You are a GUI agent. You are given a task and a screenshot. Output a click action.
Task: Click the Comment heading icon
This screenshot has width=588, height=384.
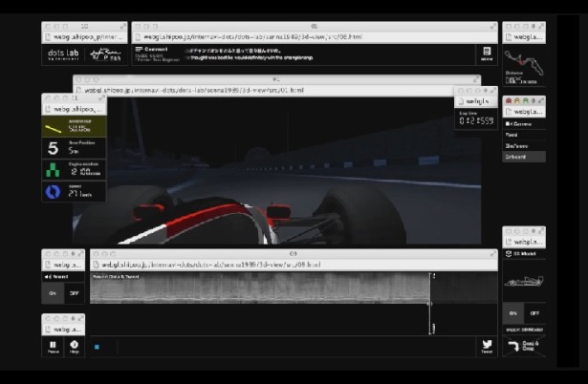pos(140,49)
